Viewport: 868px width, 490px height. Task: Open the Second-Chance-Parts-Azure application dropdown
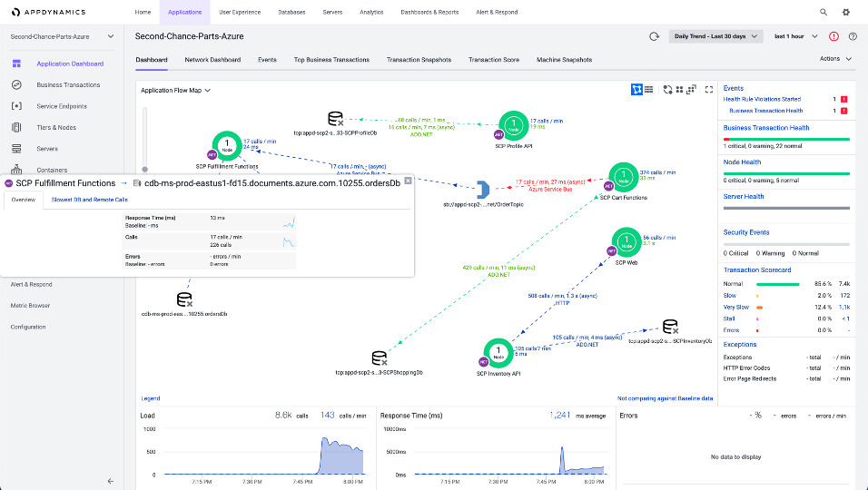(x=62, y=36)
